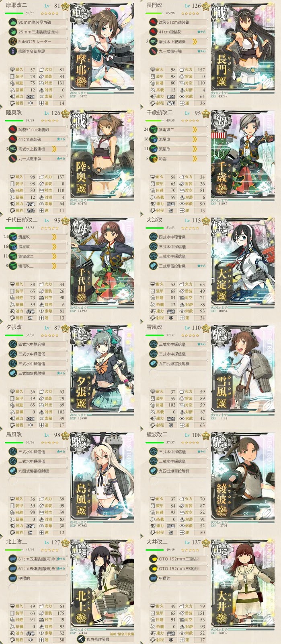Click Nagato's red 試製51cm連装砲 gun icon
The image size is (281, 644).
[x=154, y=22]
